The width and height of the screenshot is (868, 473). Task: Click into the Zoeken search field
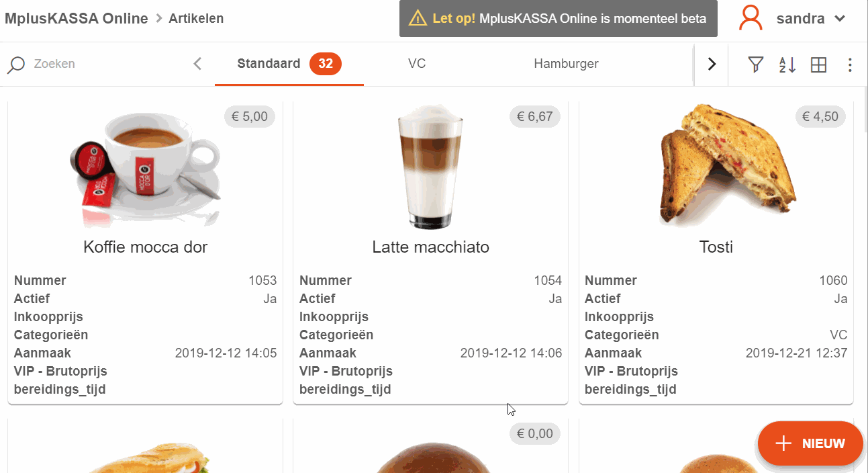tap(101, 64)
